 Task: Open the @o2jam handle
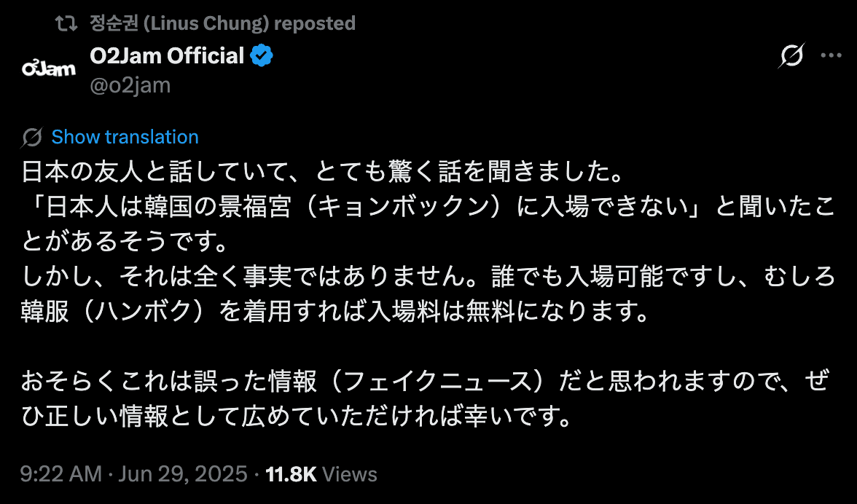click(x=130, y=85)
